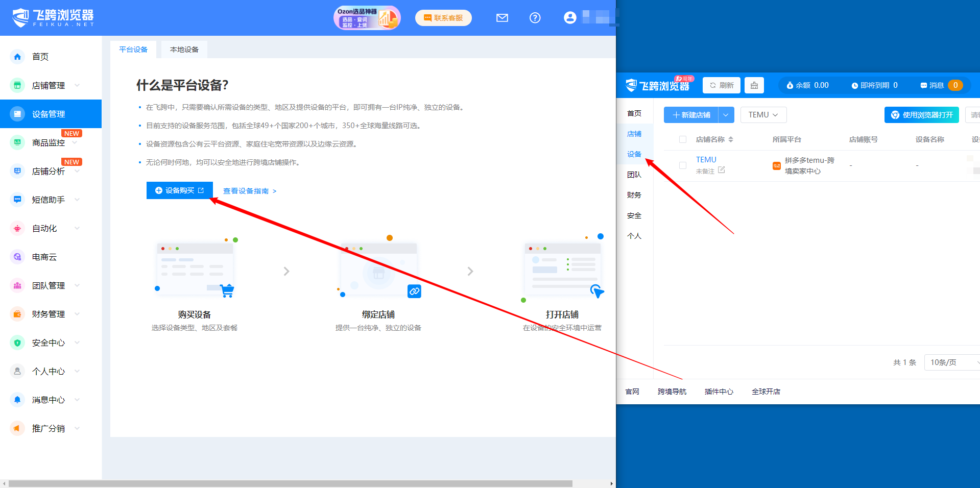
Task: Check the TEMU store row checkbox
Action: [x=683, y=165]
